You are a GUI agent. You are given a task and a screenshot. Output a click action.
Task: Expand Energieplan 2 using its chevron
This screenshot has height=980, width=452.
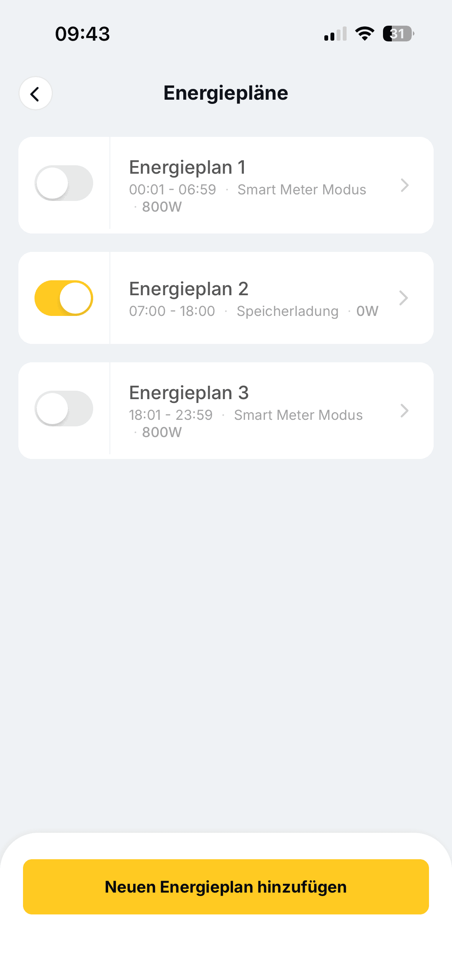click(x=403, y=298)
